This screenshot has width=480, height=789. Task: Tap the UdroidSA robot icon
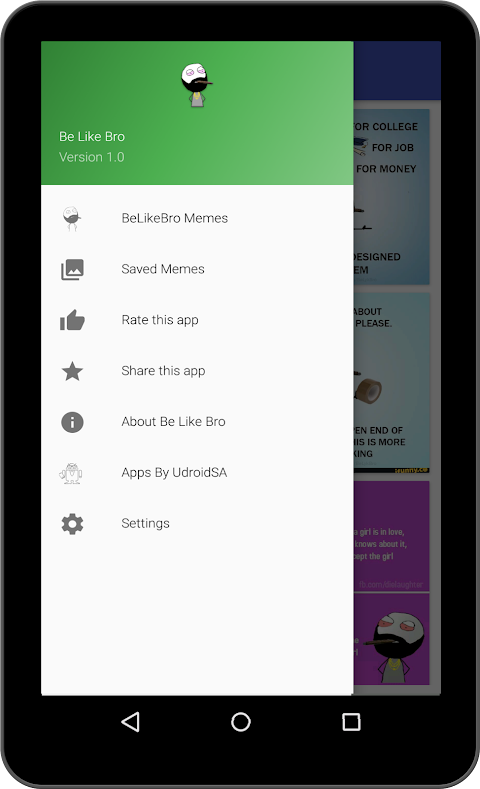[x=71, y=473]
